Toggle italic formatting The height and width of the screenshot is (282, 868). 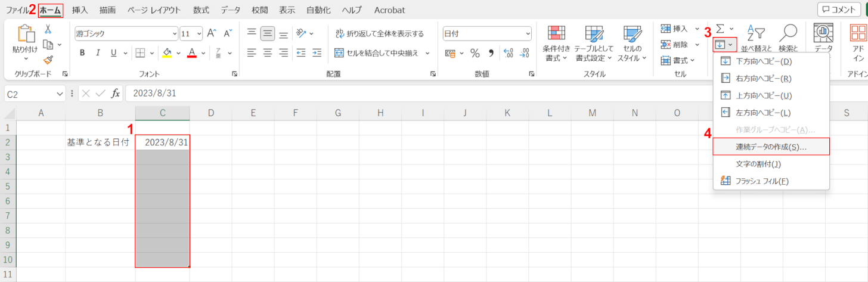(98, 52)
